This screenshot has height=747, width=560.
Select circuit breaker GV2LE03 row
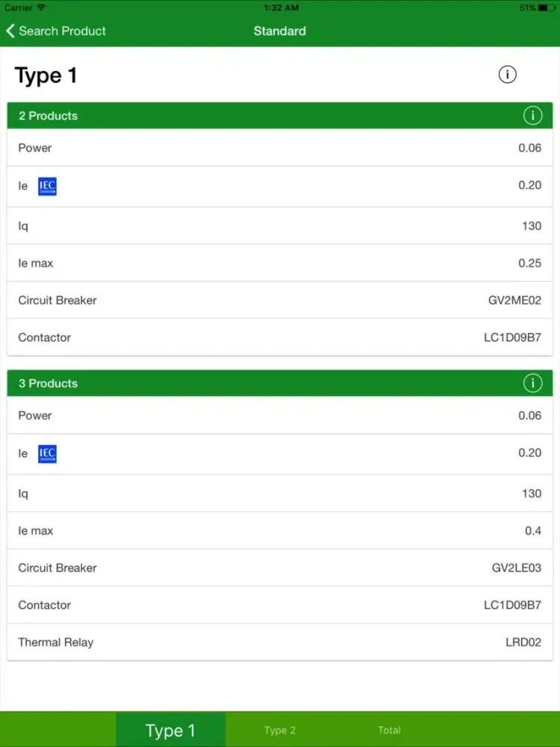coord(280,568)
